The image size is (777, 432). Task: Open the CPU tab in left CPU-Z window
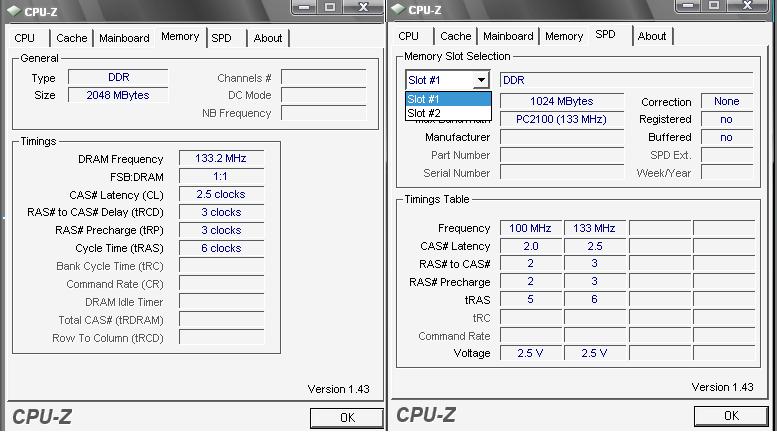tap(25, 38)
